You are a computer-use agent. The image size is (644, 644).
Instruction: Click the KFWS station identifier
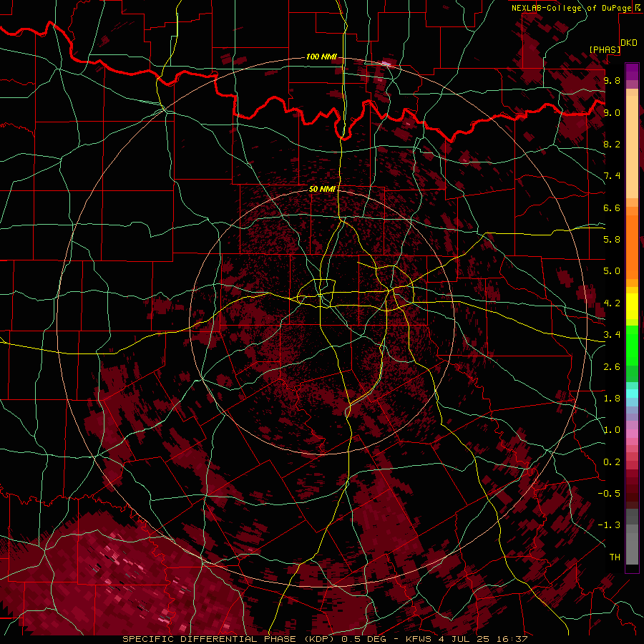click(420, 639)
